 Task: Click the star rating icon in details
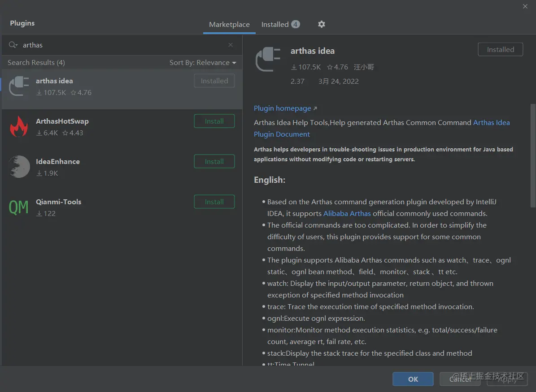[330, 67]
